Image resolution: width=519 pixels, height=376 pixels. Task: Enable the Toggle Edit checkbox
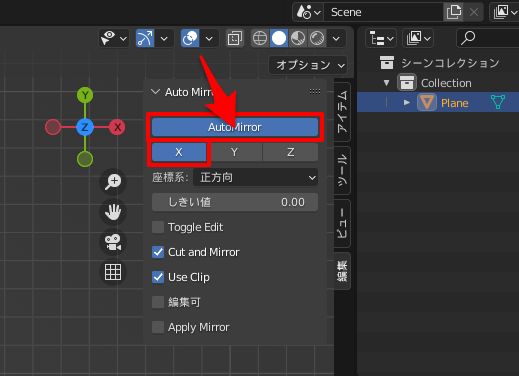158,227
